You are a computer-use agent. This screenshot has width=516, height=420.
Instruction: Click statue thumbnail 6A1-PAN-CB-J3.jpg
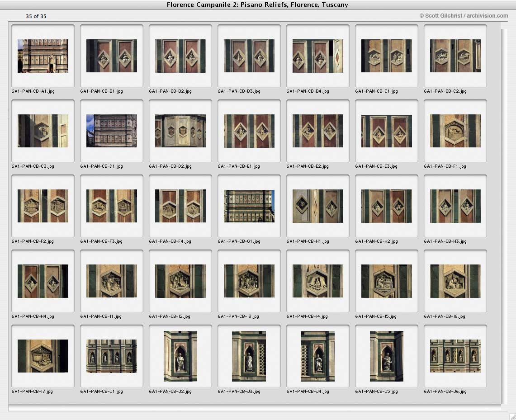(x=249, y=356)
